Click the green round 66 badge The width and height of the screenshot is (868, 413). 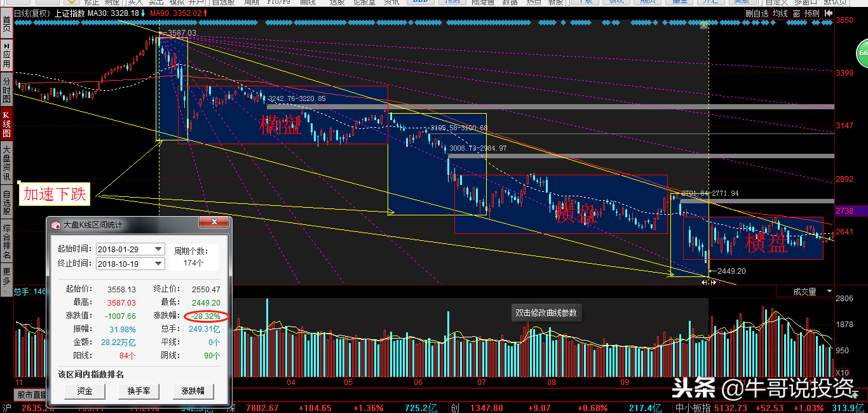coord(862,53)
